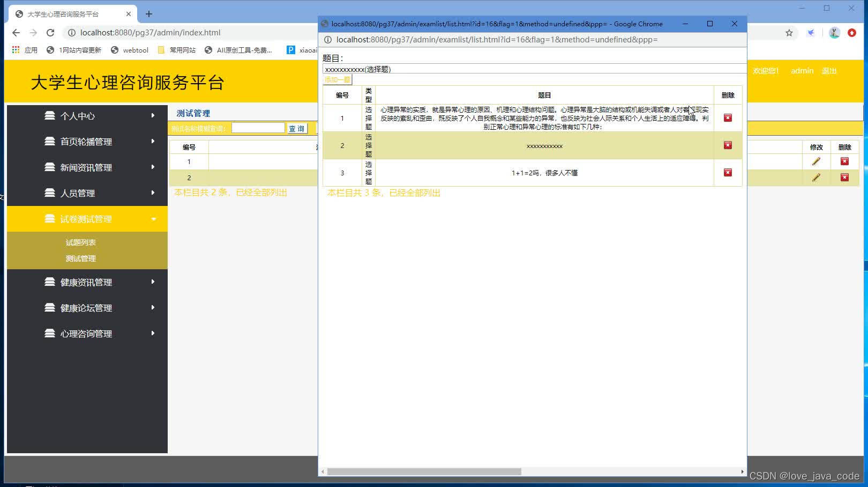Click the red Chrome update icon

[852, 33]
